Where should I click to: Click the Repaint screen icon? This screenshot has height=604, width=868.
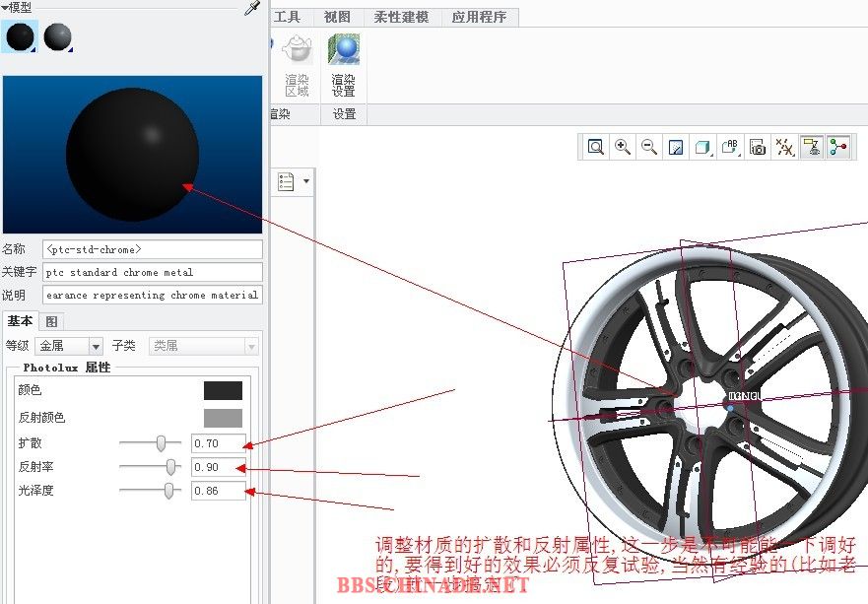click(676, 147)
